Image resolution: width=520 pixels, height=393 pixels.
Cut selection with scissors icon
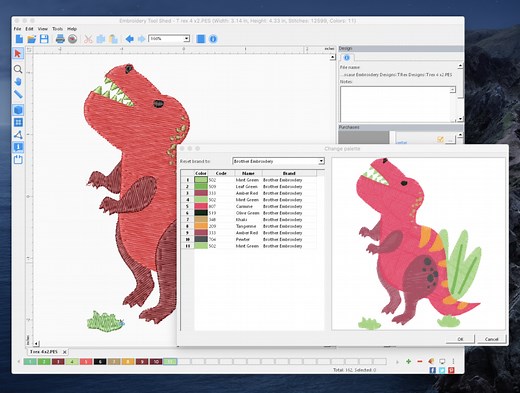(x=88, y=39)
